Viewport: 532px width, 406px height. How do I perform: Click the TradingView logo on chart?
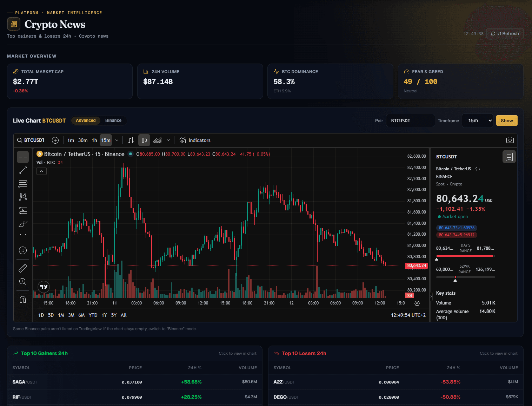(x=44, y=287)
